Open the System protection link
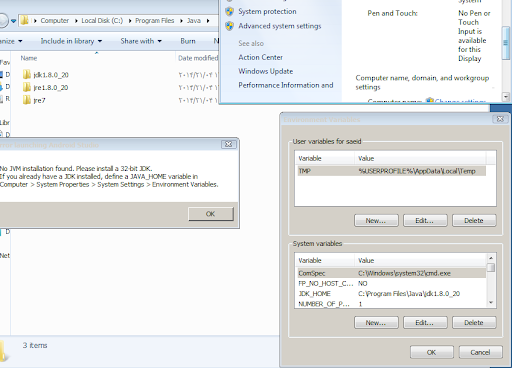Viewport: 512px width, 368px height. tap(267, 12)
